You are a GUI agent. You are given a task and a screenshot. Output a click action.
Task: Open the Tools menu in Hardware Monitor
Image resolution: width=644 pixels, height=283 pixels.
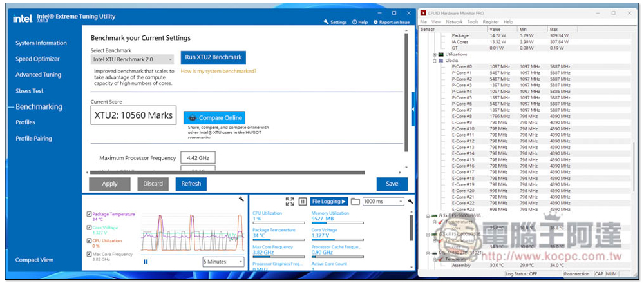473,22
